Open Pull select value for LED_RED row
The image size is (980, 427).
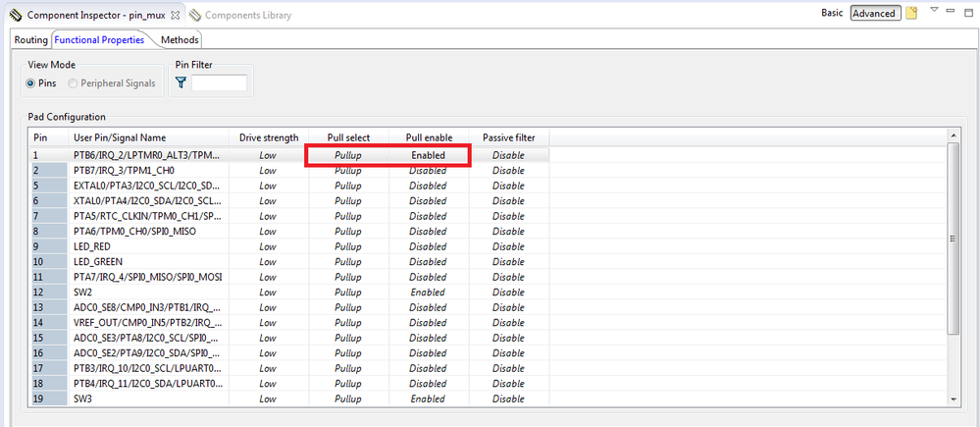[349, 246]
